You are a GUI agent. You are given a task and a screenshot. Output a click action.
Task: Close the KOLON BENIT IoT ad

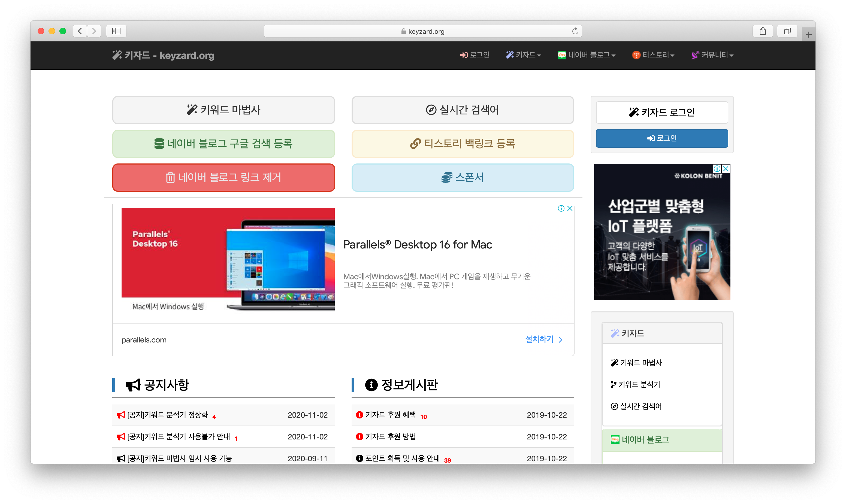point(726,169)
